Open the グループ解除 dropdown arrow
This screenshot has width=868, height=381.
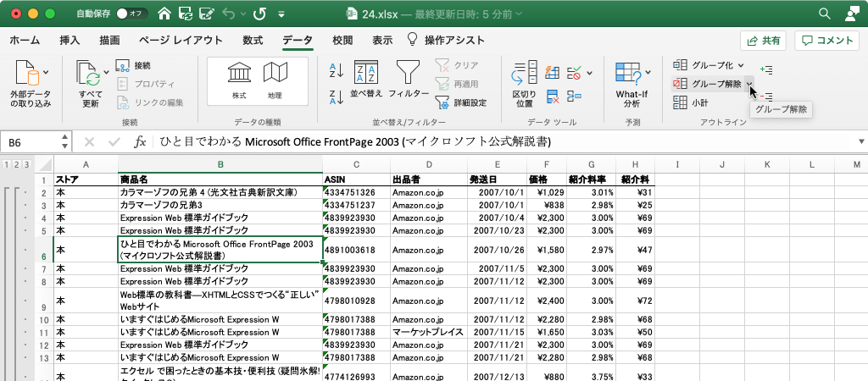748,84
